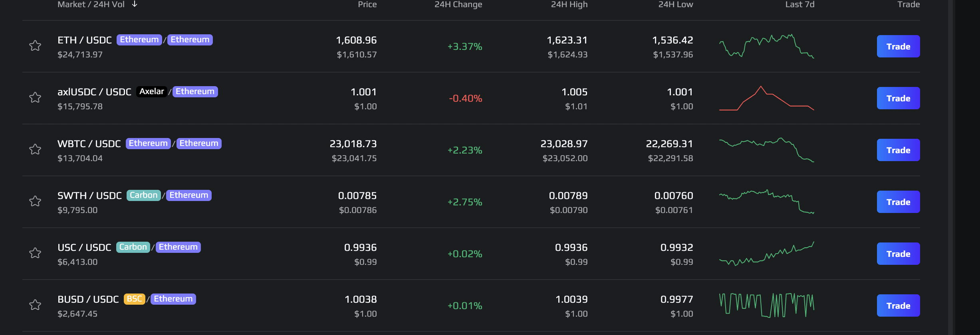This screenshot has width=980, height=335.
Task: Click the BSC chain badge
Action: (135, 299)
